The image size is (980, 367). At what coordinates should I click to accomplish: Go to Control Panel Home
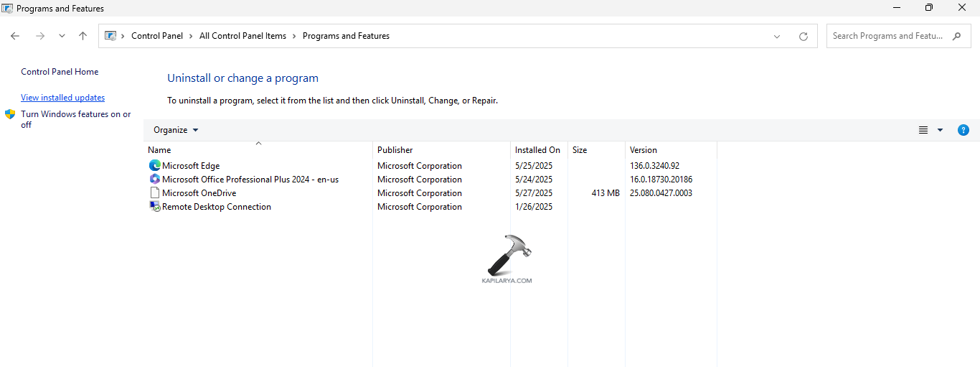tap(60, 72)
